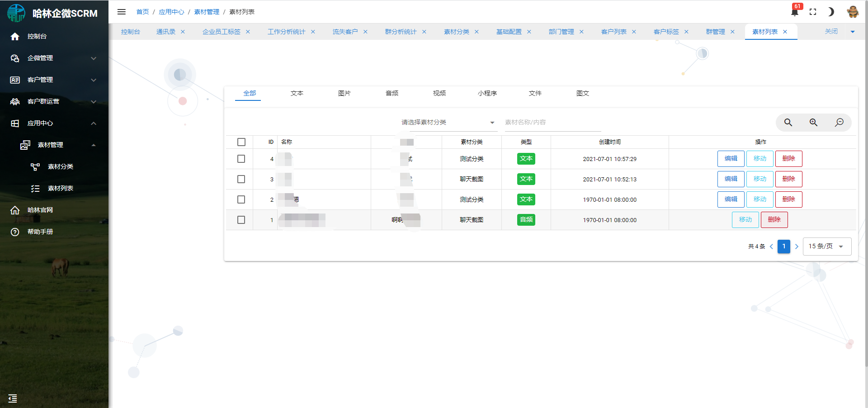The width and height of the screenshot is (868, 408).
Task: Collapse the 应用中心 menu chevron
Action: [94, 123]
